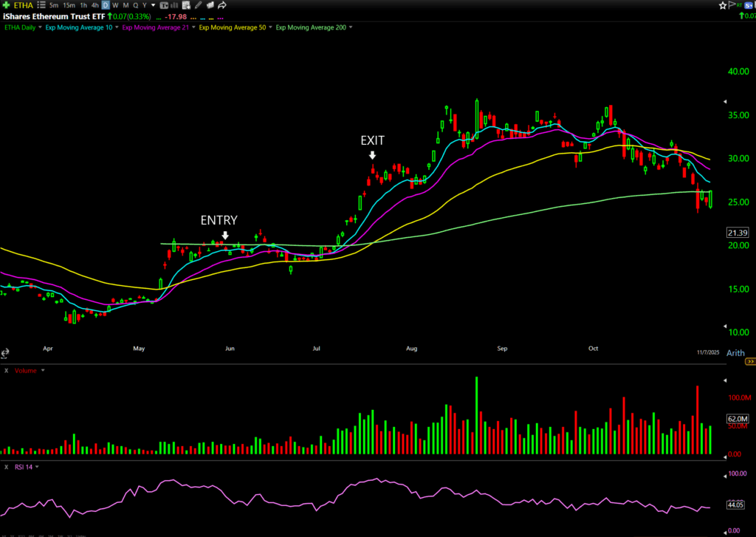Click the share arrow icon in the toolbar
This screenshot has height=537, width=756.
point(222,5)
